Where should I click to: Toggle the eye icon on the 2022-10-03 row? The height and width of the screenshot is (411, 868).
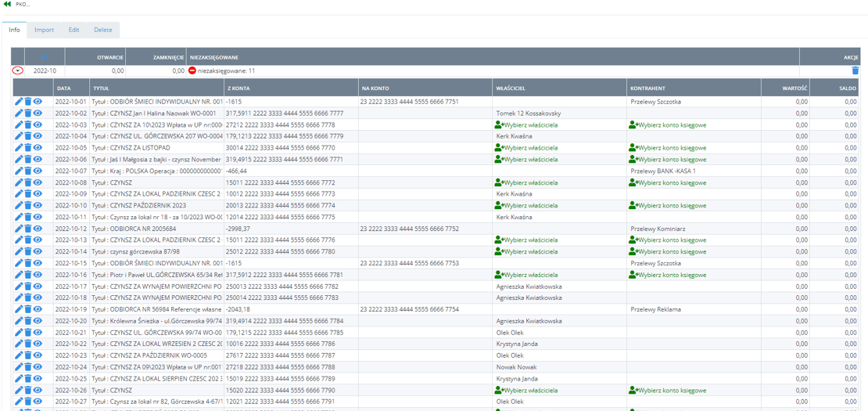click(x=38, y=124)
